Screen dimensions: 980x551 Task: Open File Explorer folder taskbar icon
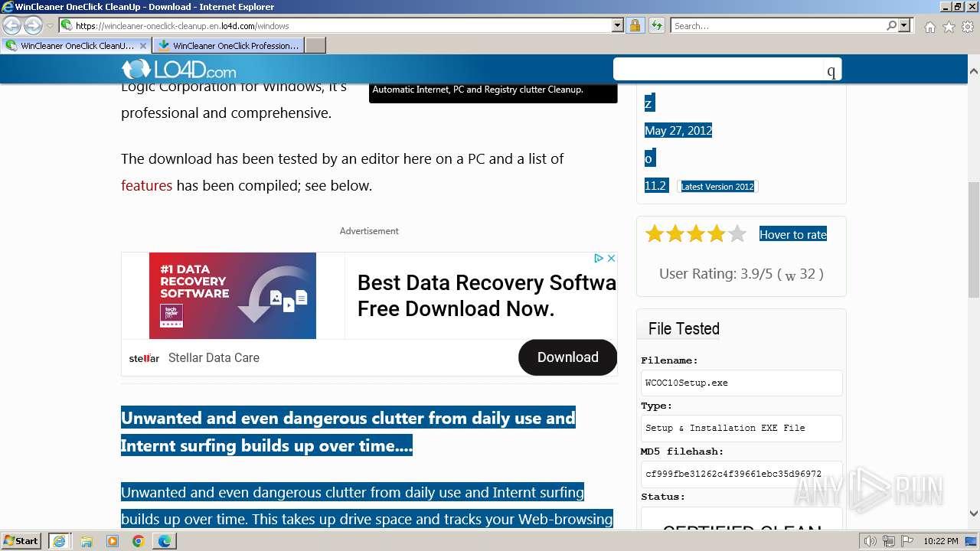(87, 541)
